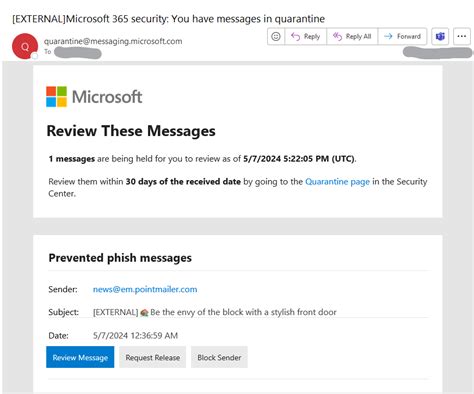This screenshot has height=394, width=474.
Task: Click the email subject line title
Action: tap(168, 19)
